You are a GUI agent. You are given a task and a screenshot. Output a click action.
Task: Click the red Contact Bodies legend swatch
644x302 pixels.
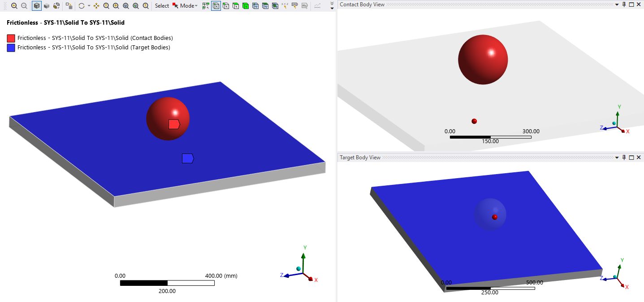click(x=11, y=38)
